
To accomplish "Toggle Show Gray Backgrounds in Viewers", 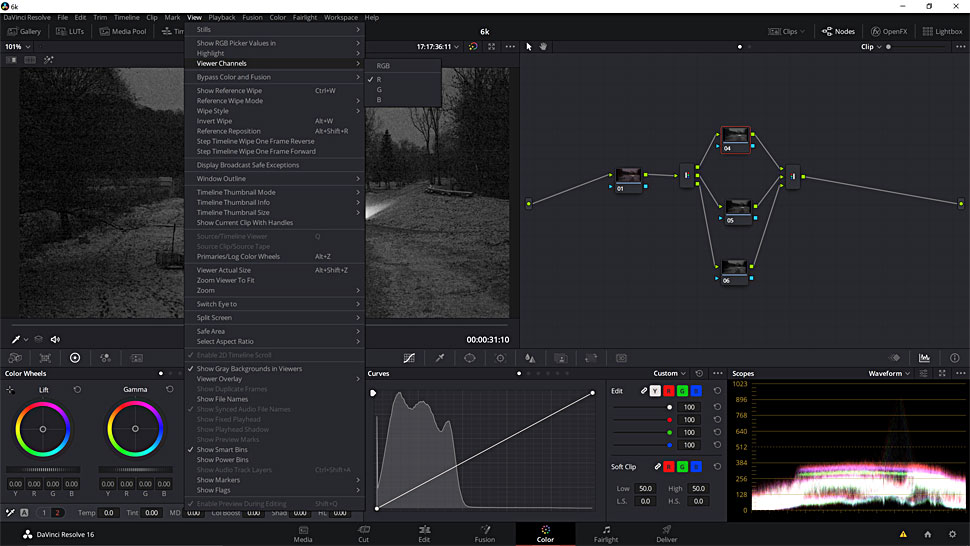I will (x=275, y=369).
